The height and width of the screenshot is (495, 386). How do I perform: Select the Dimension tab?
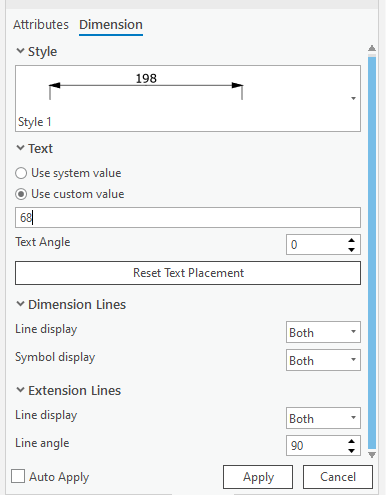(111, 25)
